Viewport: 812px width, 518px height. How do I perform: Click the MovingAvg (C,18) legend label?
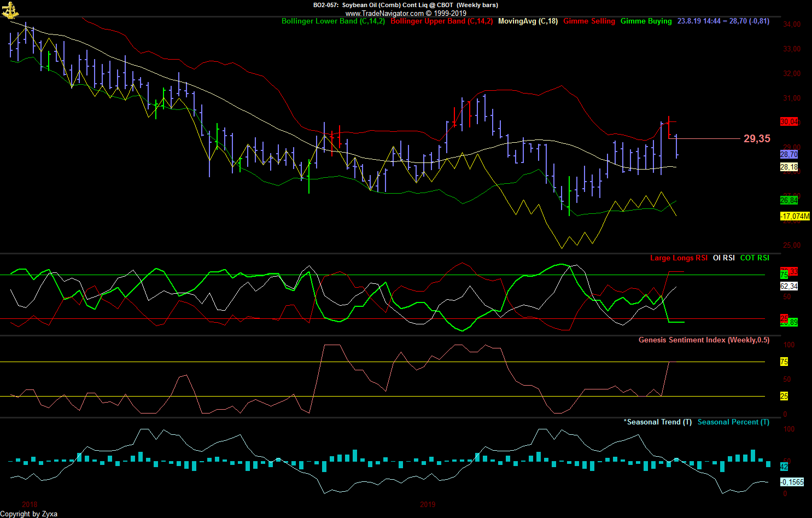coord(528,21)
